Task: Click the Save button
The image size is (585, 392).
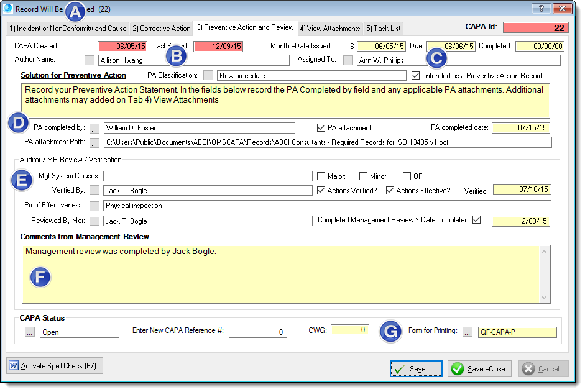Action: (417, 368)
